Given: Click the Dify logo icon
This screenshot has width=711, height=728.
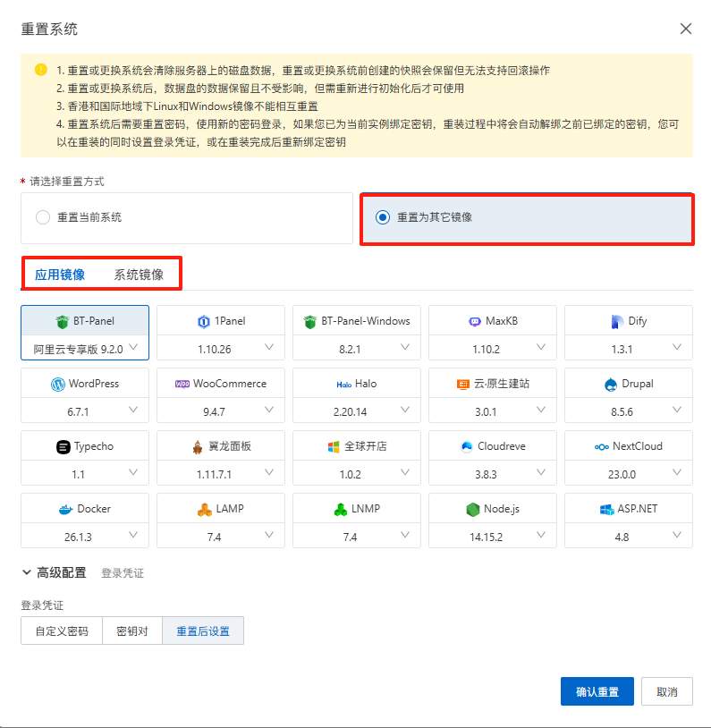Looking at the screenshot, I should pos(617,321).
